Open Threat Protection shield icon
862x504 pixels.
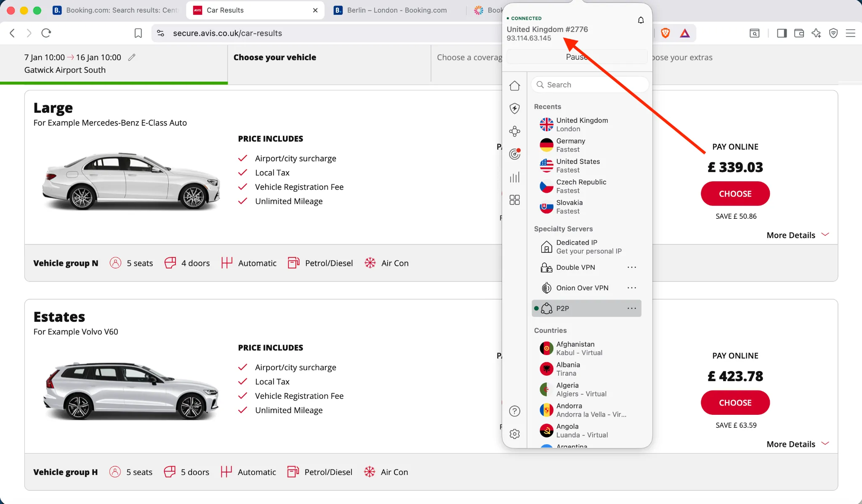click(x=515, y=109)
